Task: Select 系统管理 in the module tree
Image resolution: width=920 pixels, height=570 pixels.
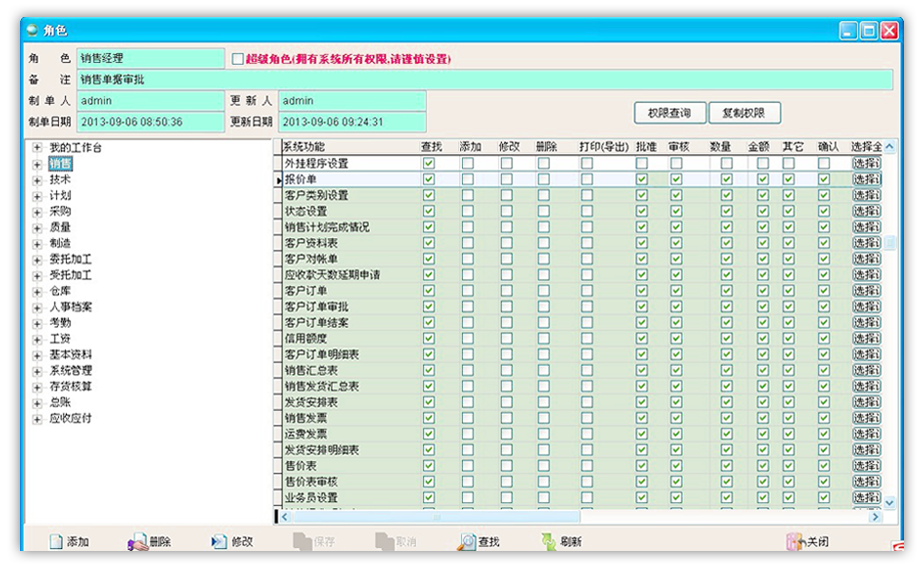Action: (x=70, y=371)
